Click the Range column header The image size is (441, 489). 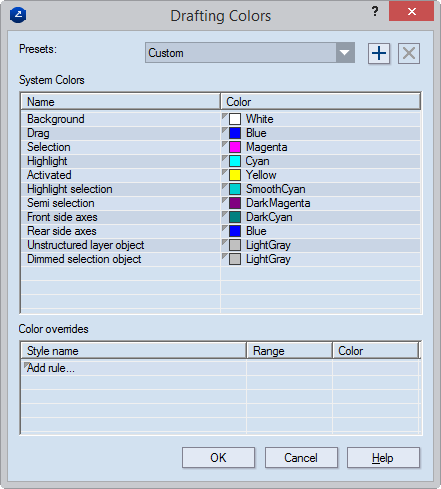tap(289, 351)
